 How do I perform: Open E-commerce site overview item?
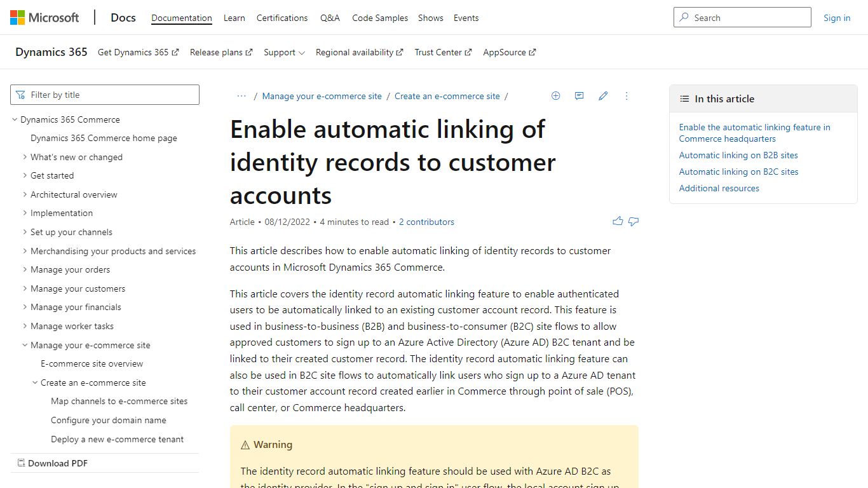coord(92,363)
